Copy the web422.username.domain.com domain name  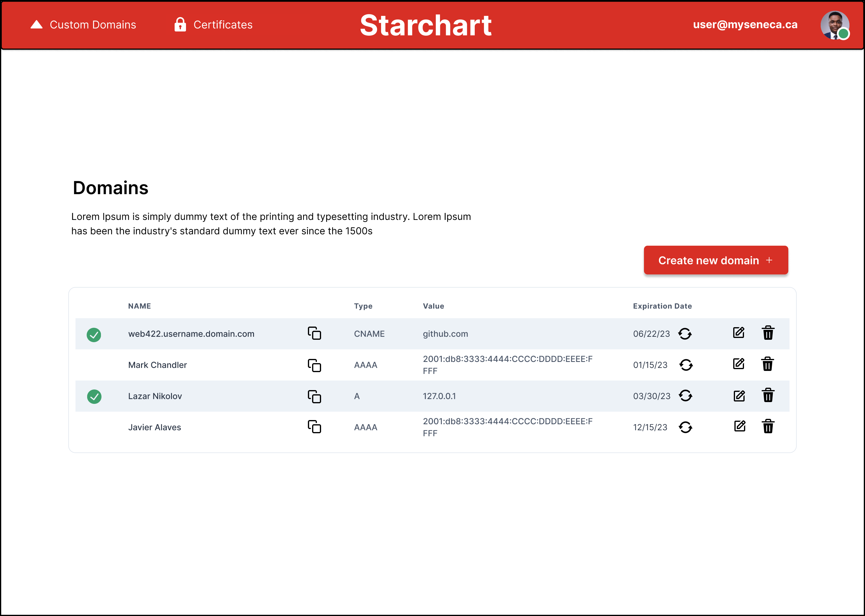point(314,333)
